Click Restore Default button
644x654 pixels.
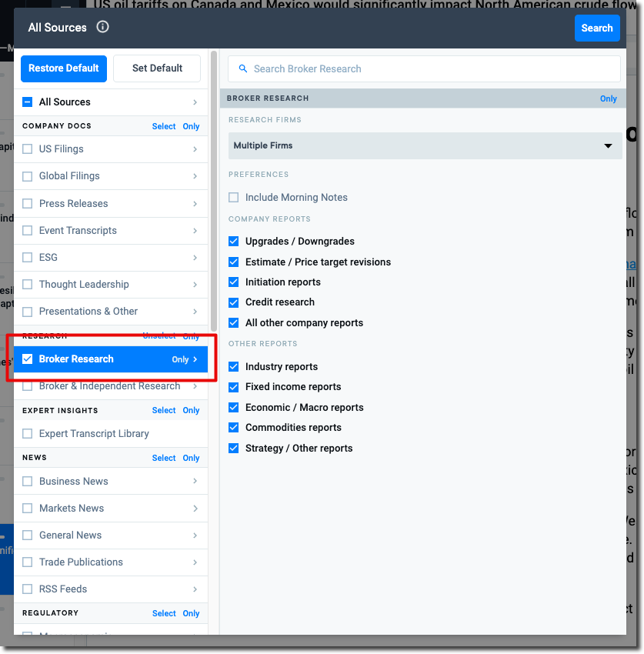(64, 68)
